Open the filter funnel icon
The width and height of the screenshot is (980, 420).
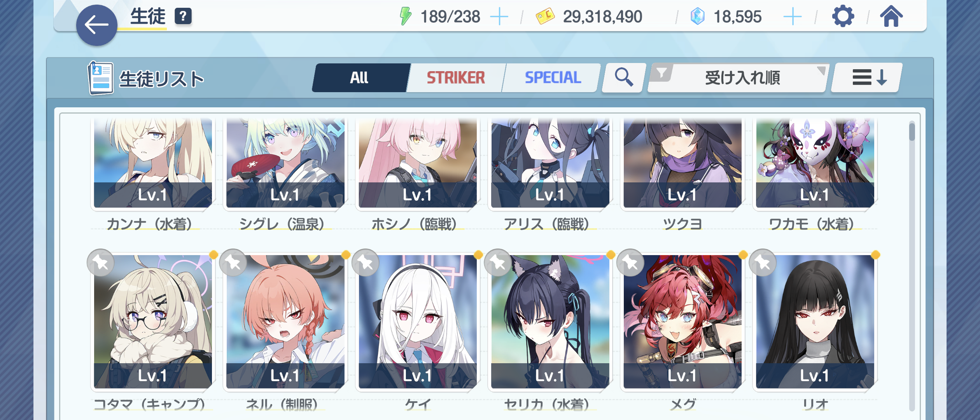(661, 73)
